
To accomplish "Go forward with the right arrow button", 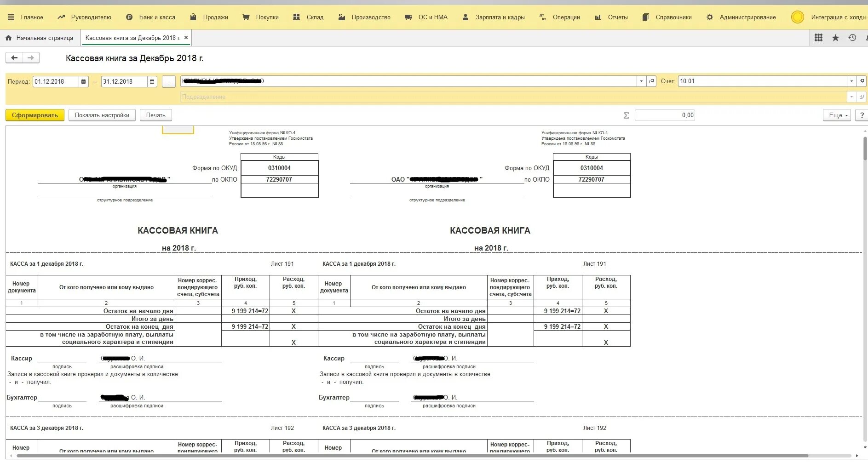I will pos(31,57).
